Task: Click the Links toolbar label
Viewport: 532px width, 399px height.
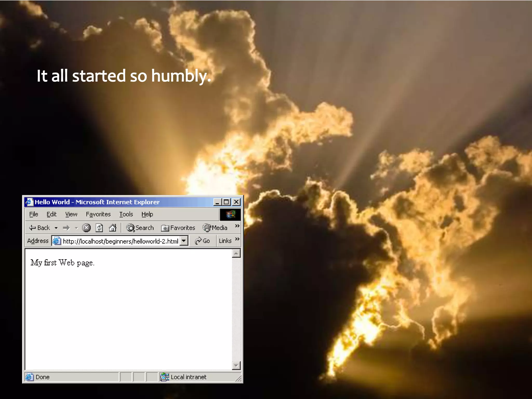Action: tap(225, 241)
